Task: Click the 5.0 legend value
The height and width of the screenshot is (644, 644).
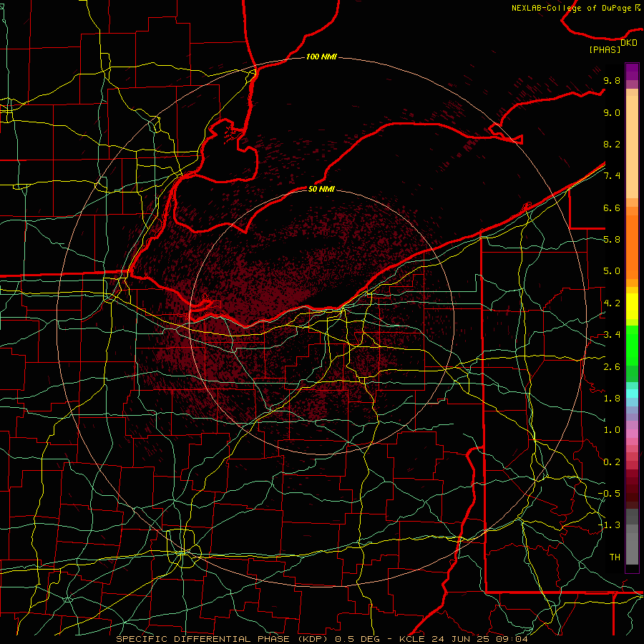Action: (x=612, y=271)
